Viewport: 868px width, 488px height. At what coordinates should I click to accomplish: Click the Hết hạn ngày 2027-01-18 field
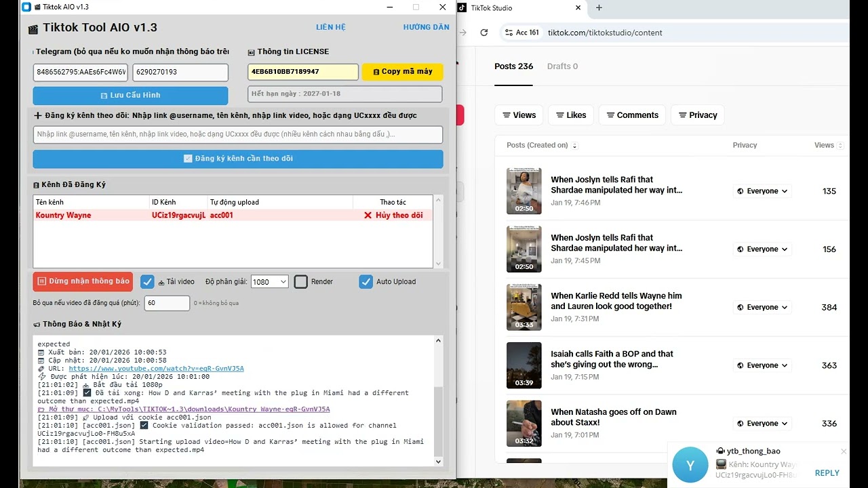pos(345,94)
